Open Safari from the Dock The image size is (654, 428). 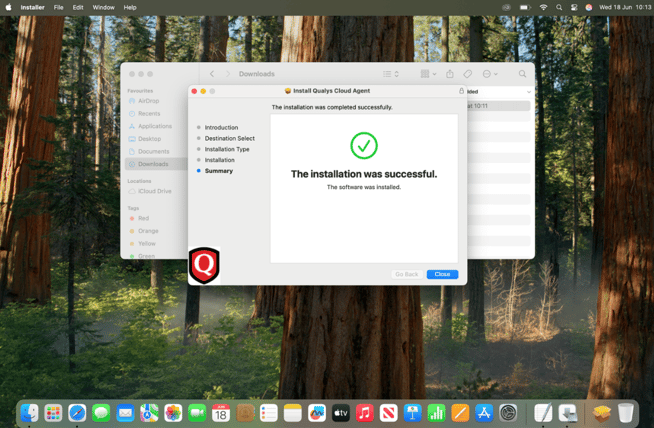(77, 413)
